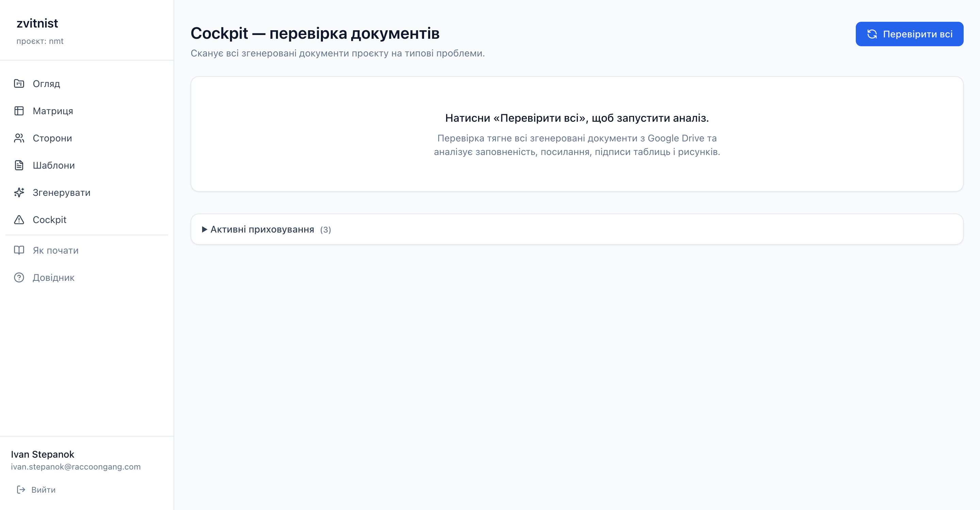Navigate to Згенерувати
This screenshot has height=510, width=980.
coord(87,193)
